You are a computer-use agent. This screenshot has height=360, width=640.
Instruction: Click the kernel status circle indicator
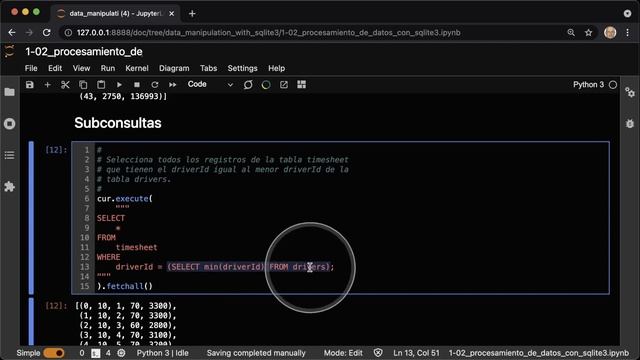pos(613,85)
